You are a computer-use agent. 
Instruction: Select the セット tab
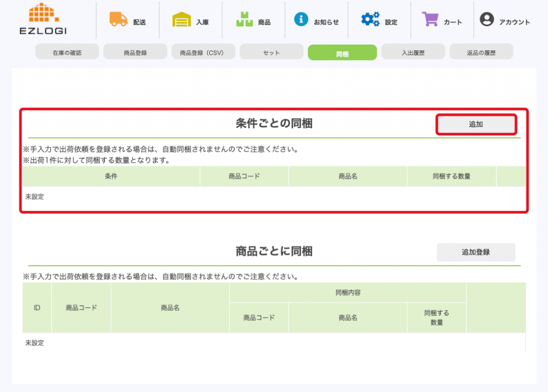point(271,52)
